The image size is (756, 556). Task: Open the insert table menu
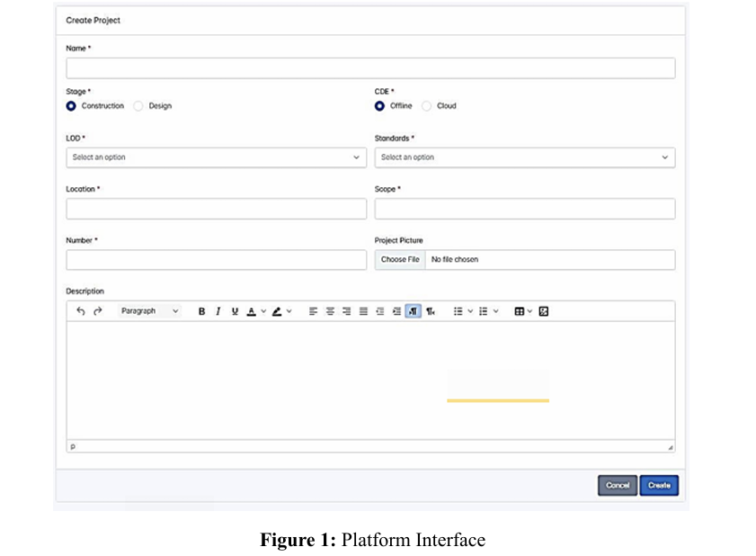(523, 311)
